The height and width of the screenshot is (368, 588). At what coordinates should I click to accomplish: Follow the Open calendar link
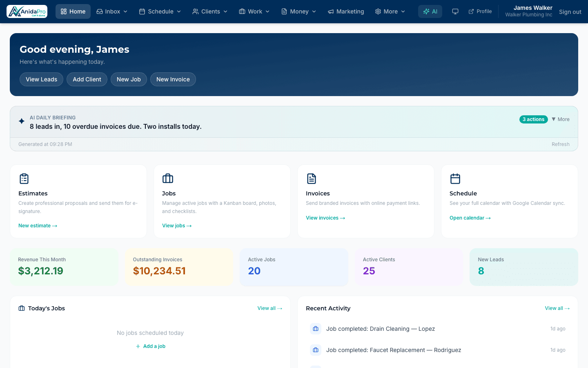click(x=470, y=218)
